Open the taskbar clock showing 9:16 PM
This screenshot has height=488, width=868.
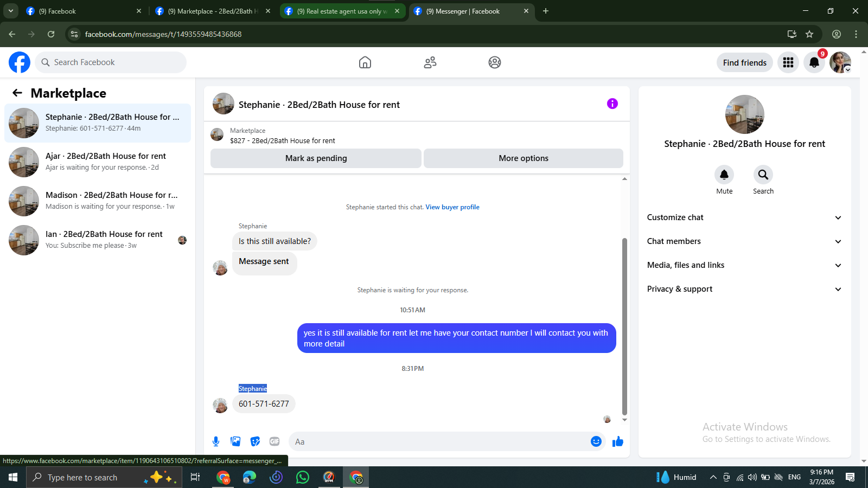click(x=822, y=477)
